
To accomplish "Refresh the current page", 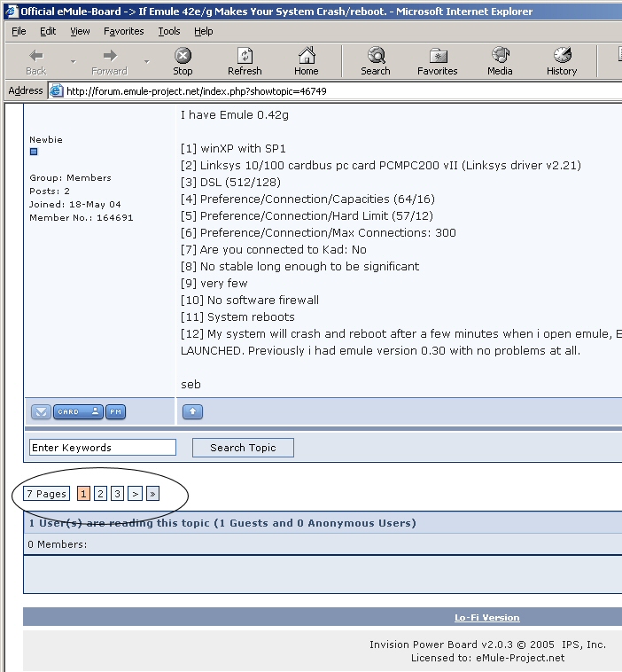I will [245, 62].
